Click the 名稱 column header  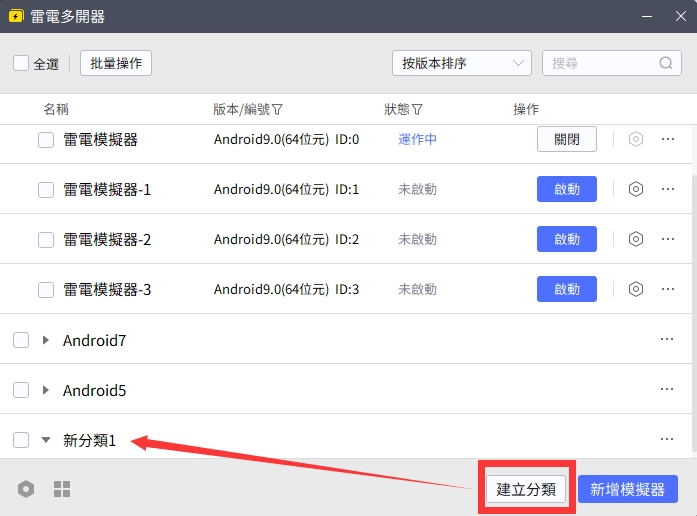click(x=56, y=109)
